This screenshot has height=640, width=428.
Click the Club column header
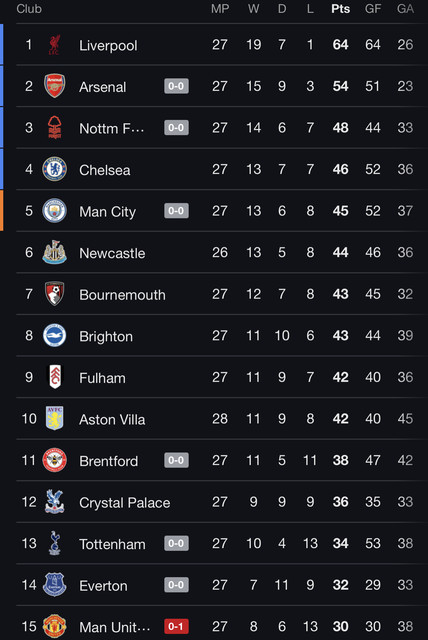tap(29, 9)
